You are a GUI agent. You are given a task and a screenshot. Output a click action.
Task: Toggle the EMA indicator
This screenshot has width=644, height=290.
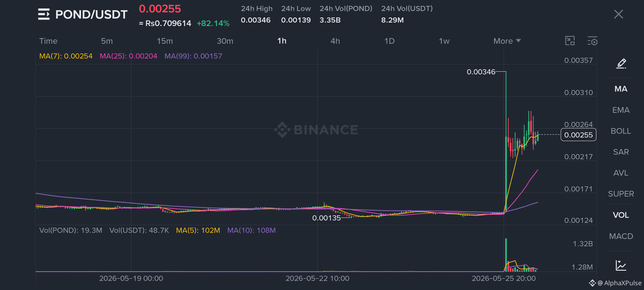(x=621, y=110)
